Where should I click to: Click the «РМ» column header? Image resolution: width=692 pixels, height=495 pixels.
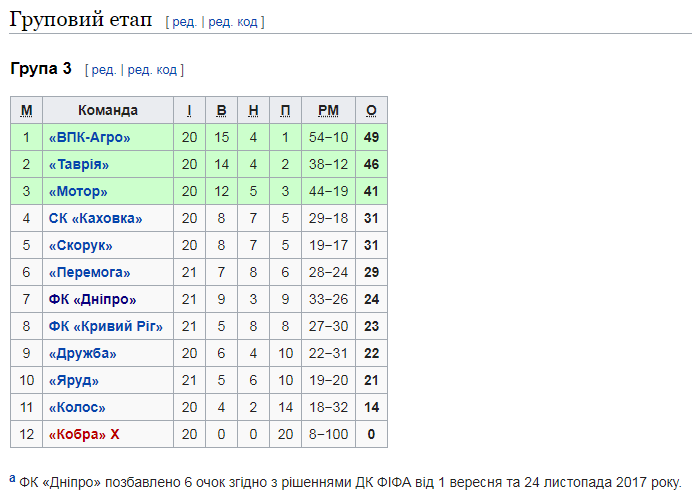click(328, 110)
